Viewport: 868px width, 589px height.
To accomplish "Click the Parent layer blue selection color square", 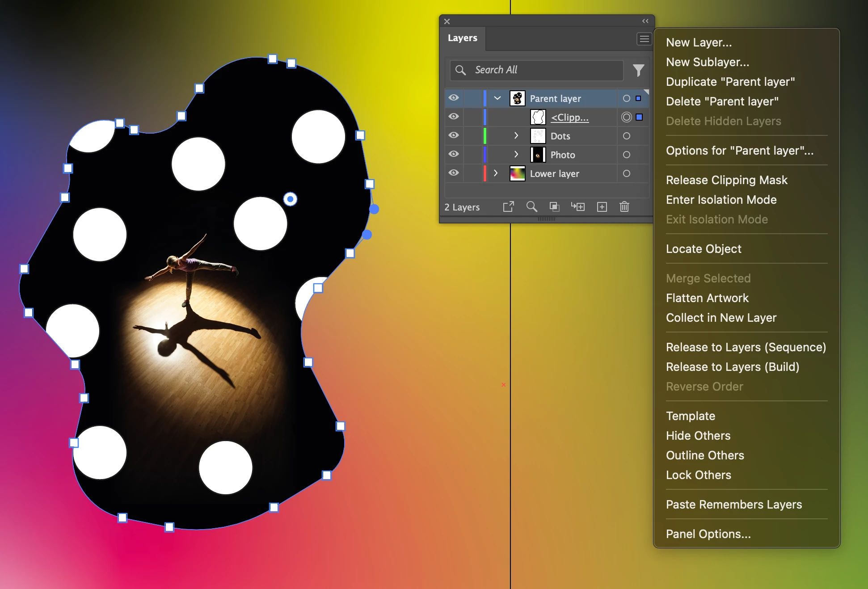I will [x=638, y=98].
